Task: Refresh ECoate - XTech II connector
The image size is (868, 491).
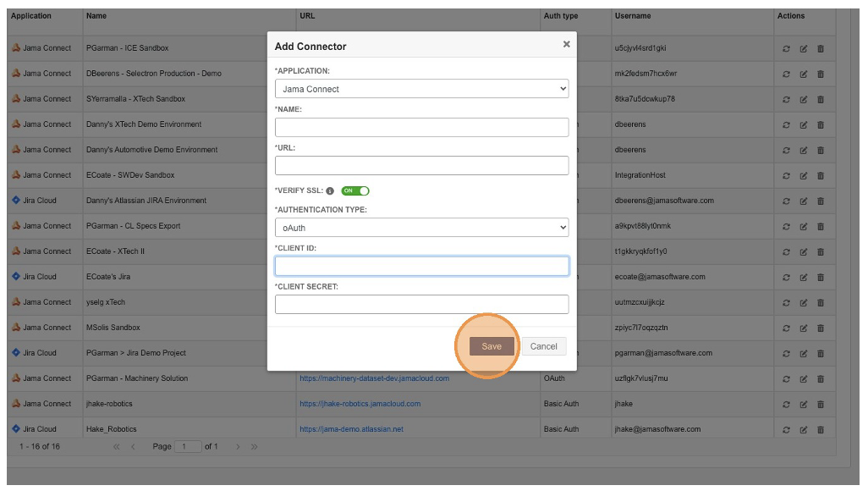Action: coord(786,252)
